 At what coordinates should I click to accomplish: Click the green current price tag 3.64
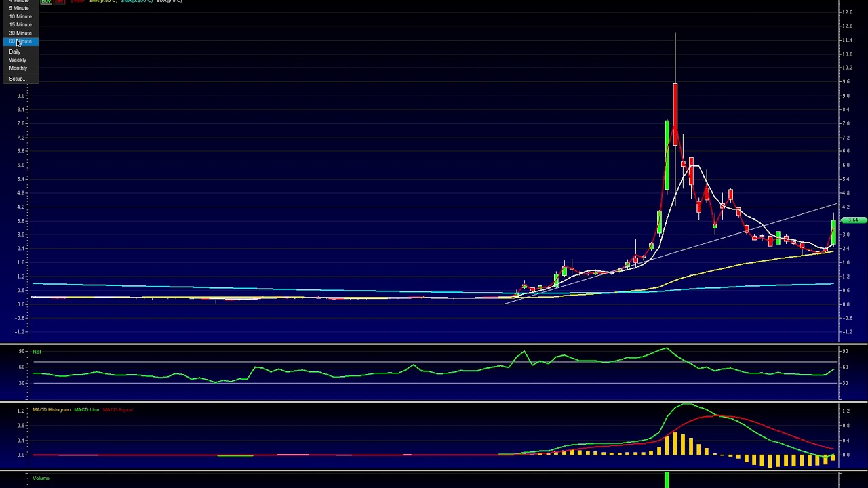click(x=854, y=220)
